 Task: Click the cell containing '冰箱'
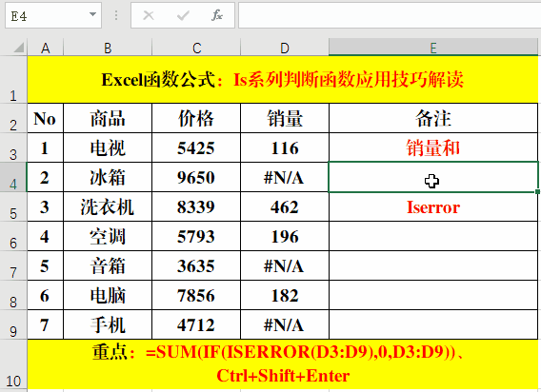pyautogui.click(x=108, y=177)
